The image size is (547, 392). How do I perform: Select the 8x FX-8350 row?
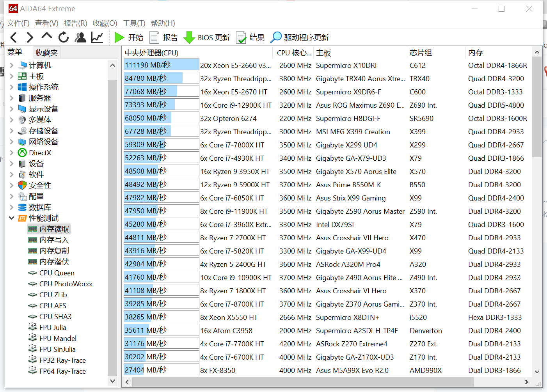tap(327, 370)
